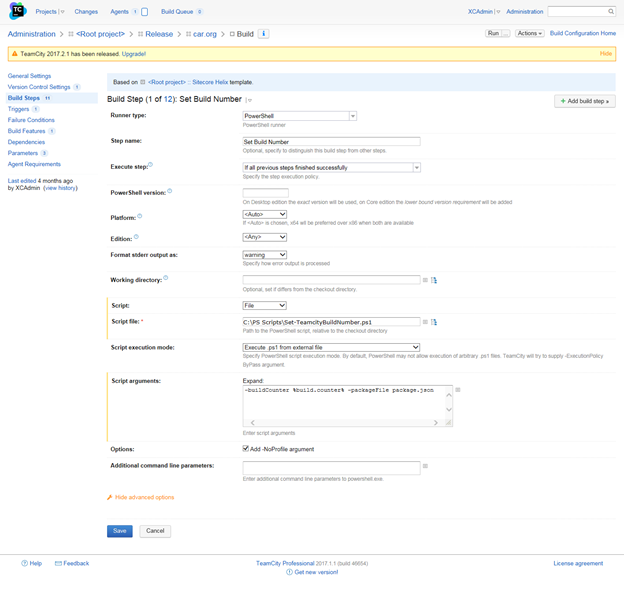This screenshot has height=594, width=624.
Task: Open parameter picker icon for Working directory
Action: [425, 280]
